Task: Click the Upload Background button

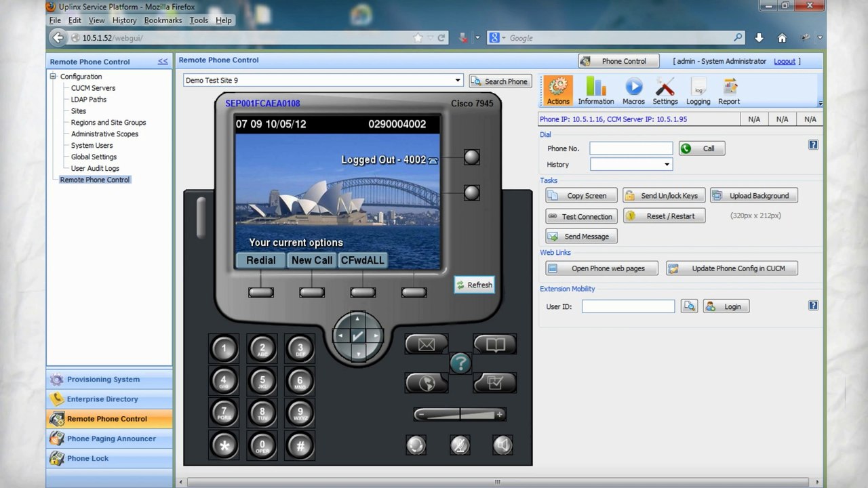Action: coord(753,195)
